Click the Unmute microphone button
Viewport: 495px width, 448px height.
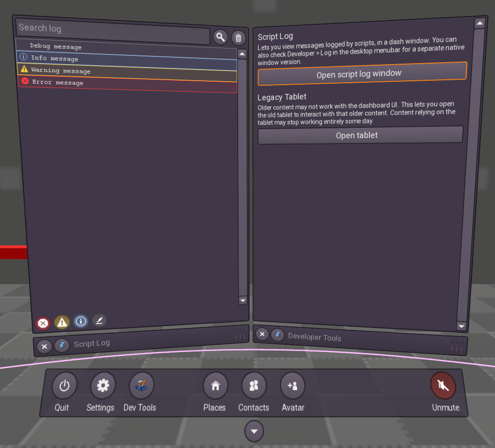coord(443,385)
